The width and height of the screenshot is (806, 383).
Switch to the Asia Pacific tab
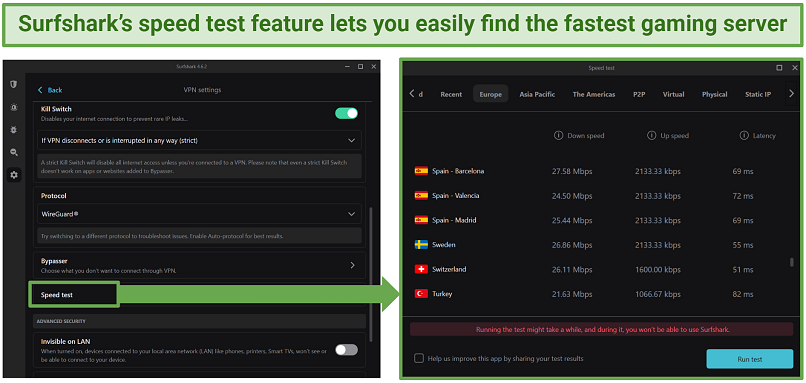(537, 94)
